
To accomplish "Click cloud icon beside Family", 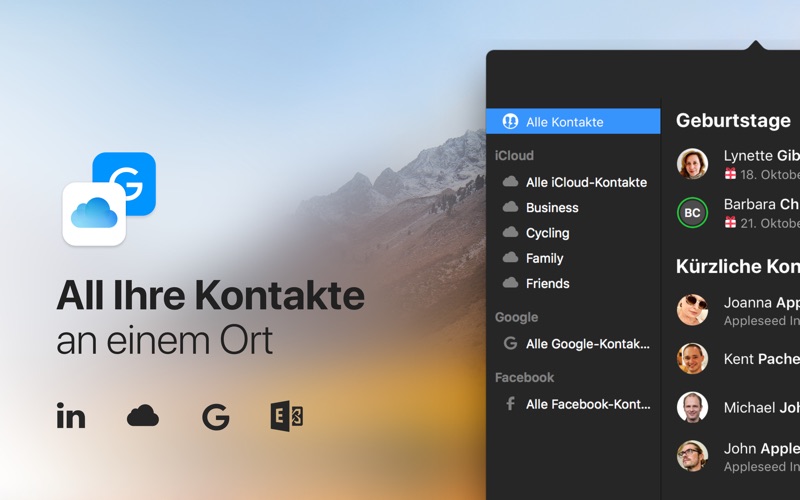I will [x=510, y=257].
